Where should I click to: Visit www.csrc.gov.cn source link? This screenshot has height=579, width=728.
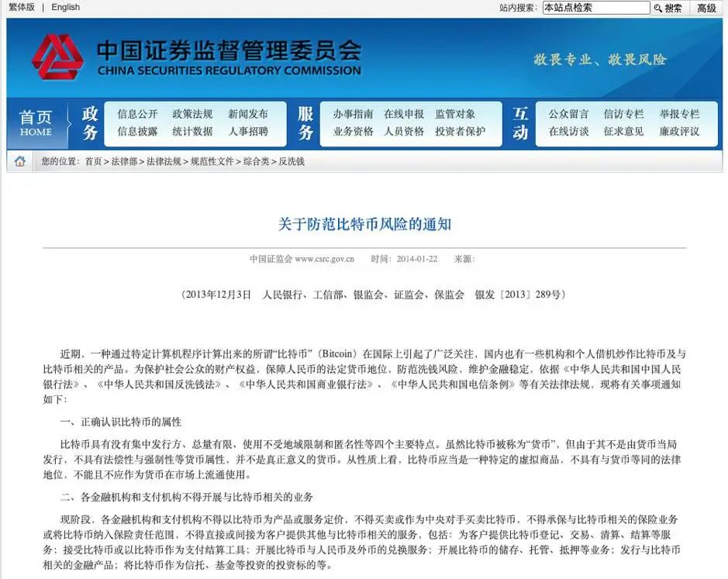322,259
